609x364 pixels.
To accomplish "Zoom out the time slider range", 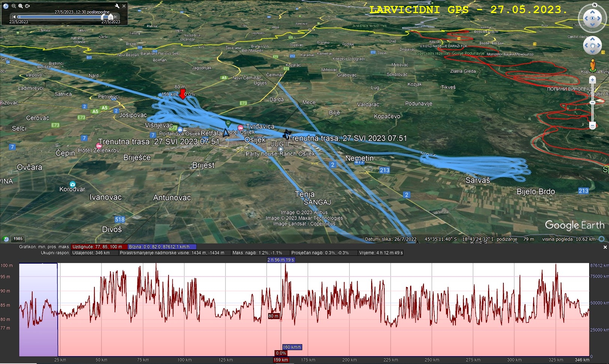I will (13, 6).
